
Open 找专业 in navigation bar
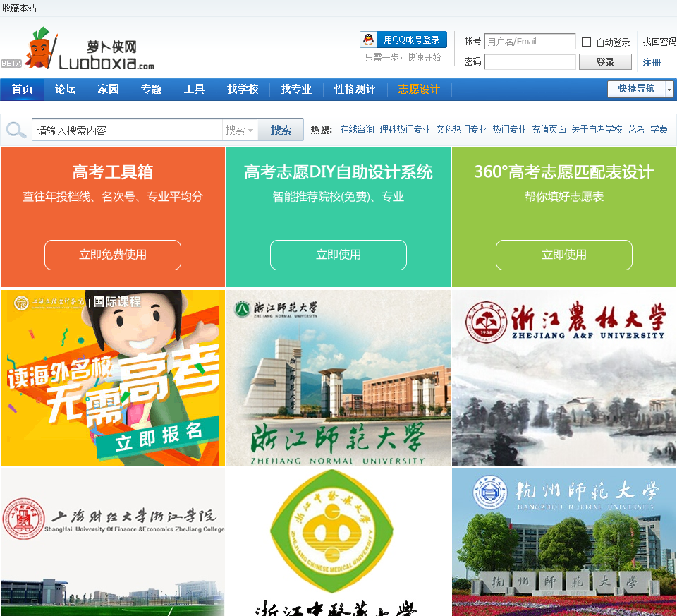pos(296,90)
